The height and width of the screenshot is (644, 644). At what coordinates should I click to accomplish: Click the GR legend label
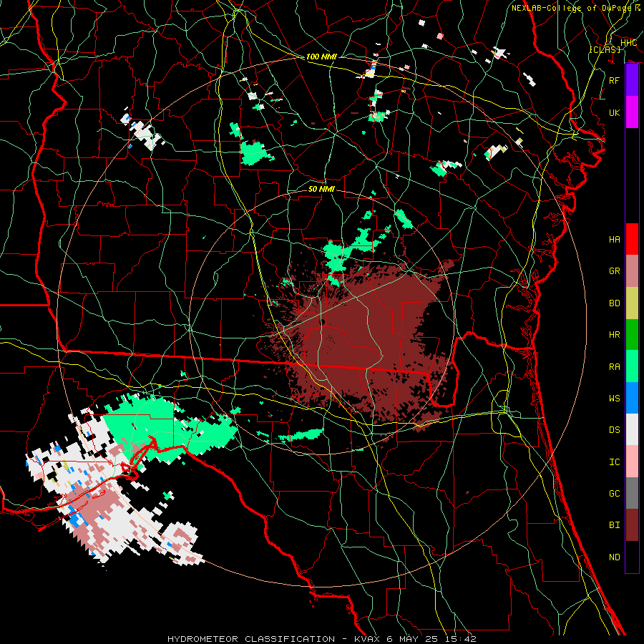[615, 271]
